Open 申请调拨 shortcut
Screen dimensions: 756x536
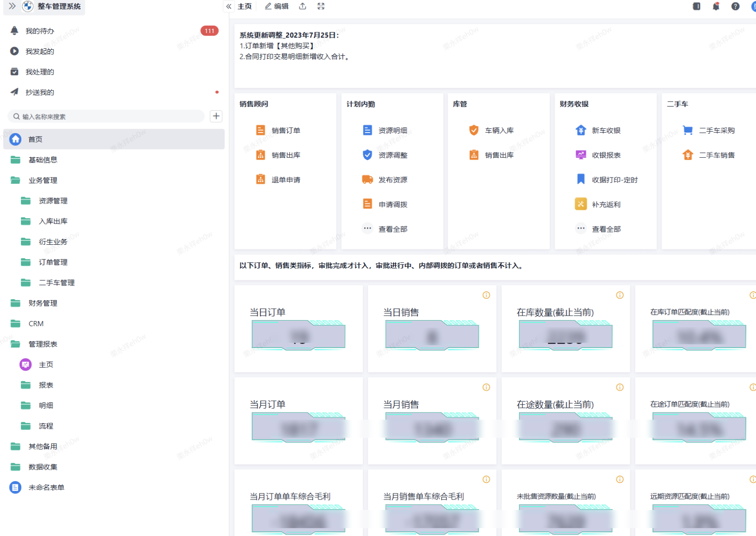(x=385, y=204)
